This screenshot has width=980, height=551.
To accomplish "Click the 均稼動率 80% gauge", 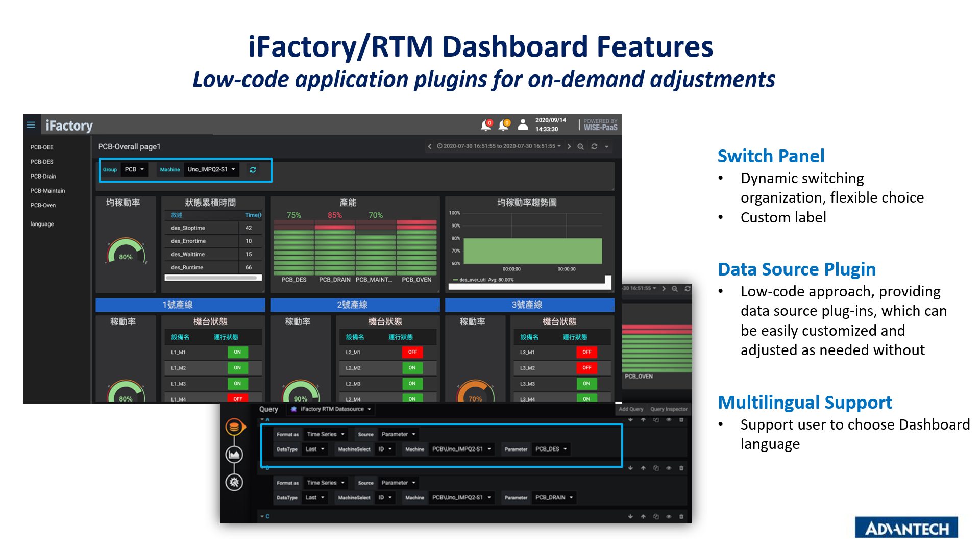I will pos(126,251).
